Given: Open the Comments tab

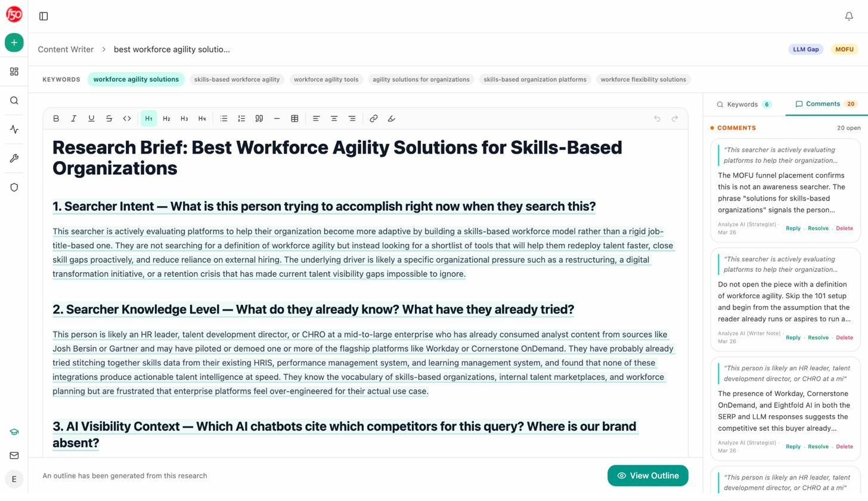Looking at the screenshot, I should coord(823,104).
